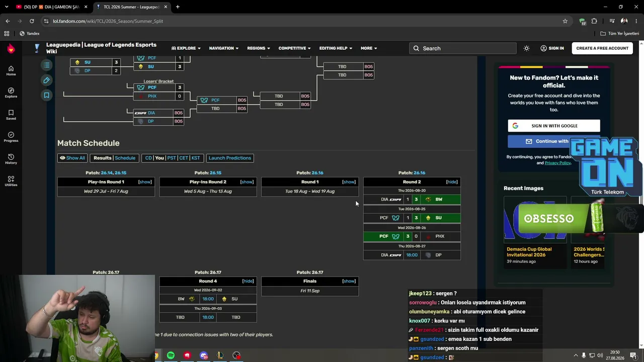The height and width of the screenshot is (362, 644).
Task: Open the Fandom Home sidebar icon
Action: coord(11,70)
